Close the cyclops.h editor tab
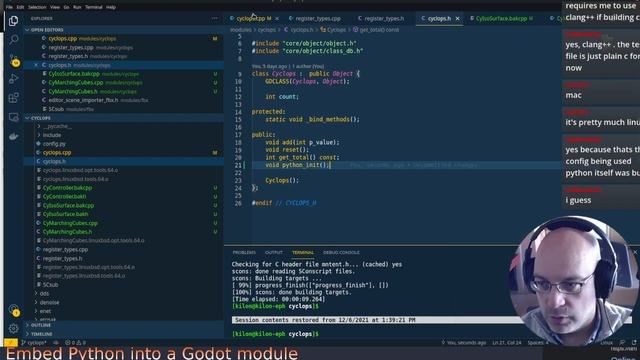Screen dimensions: 640x360 pos(458,18)
